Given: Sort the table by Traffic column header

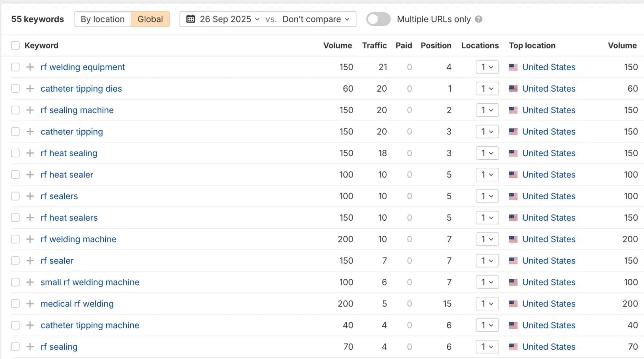Looking at the screenshot, I should point(374,45).
